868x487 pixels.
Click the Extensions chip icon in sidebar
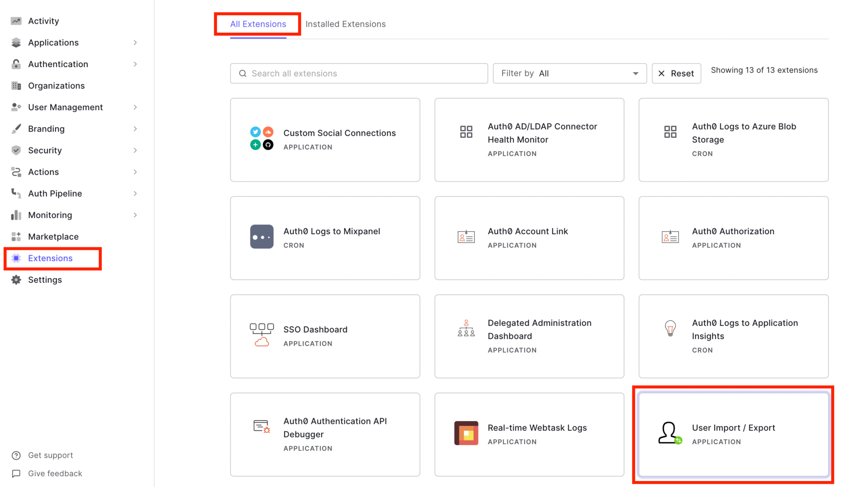click(16, 258)
